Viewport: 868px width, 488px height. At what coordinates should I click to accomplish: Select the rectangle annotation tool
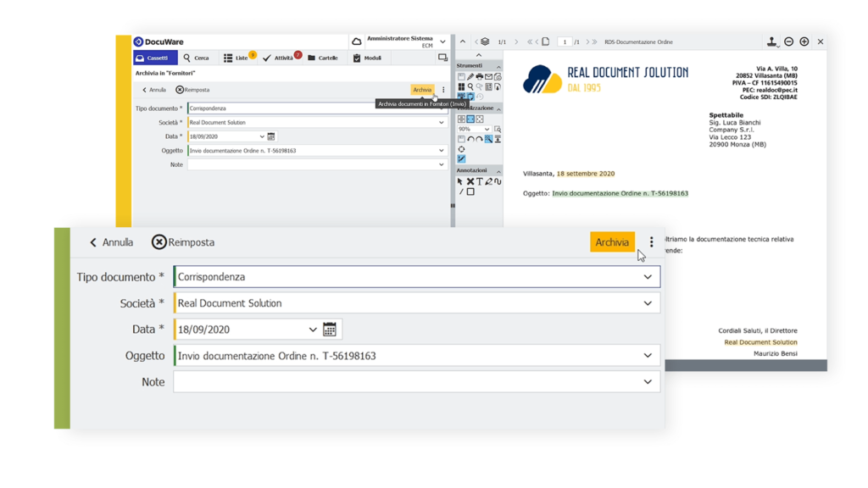(470, 191)
